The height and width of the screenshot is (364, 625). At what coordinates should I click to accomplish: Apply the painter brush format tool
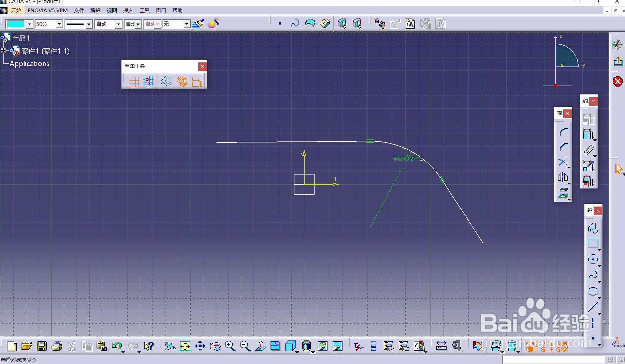tap(198, 24)
